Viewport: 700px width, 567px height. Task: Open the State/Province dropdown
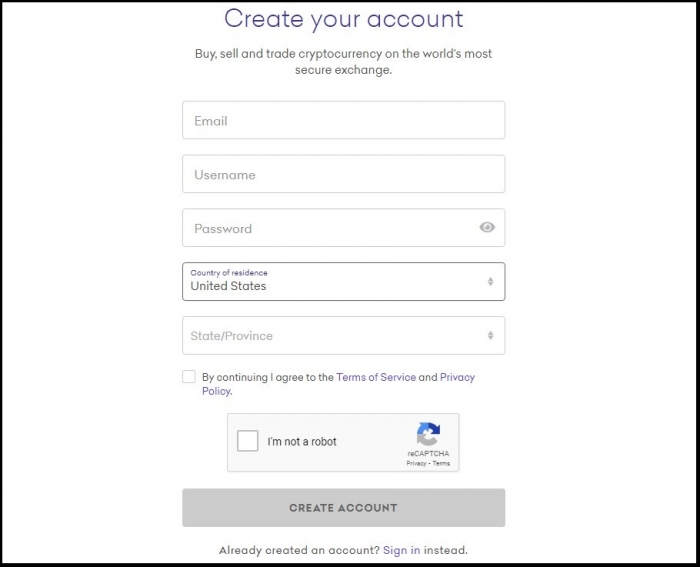tap(343, 335)
